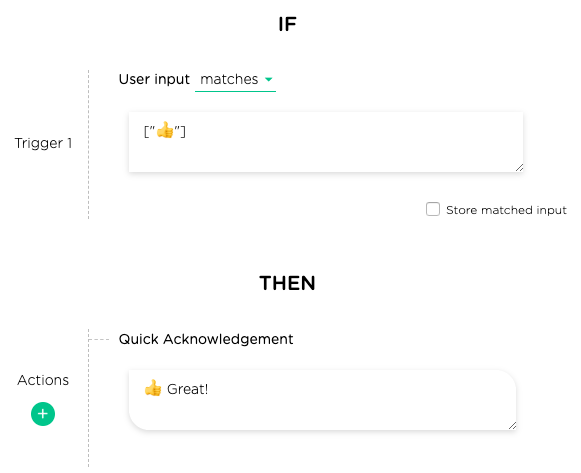This screenshot has width=581, height=473.
Task: Click the green plus add action button
Action: coord(43,414)
